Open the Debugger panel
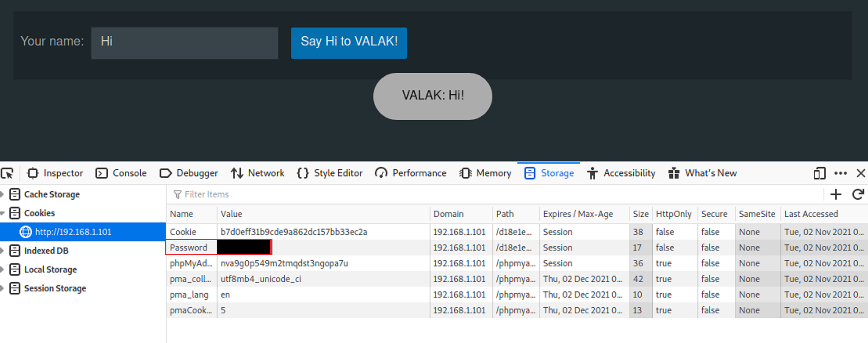Viewport: 868px width, 343px height. pyautogui.click(x=189, y=173)
